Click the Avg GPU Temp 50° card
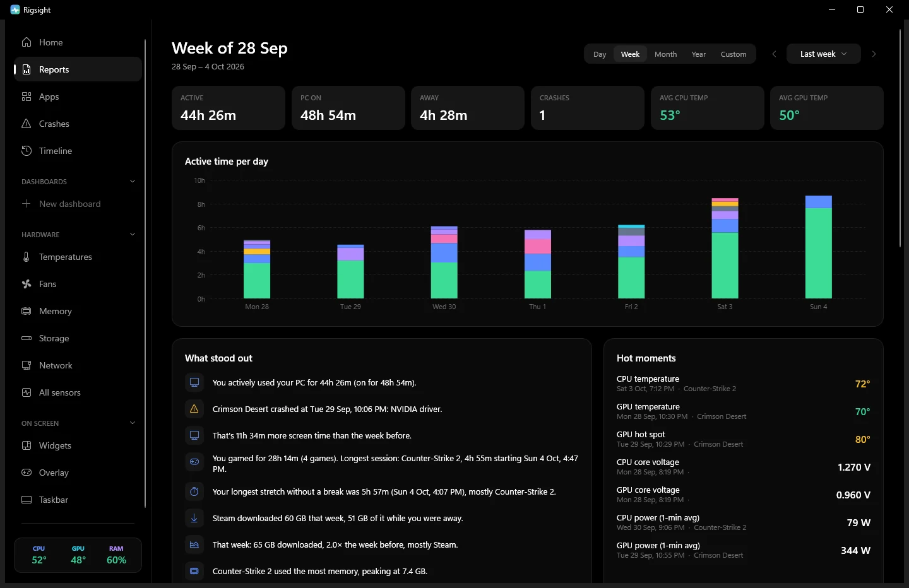 (827, 108)
